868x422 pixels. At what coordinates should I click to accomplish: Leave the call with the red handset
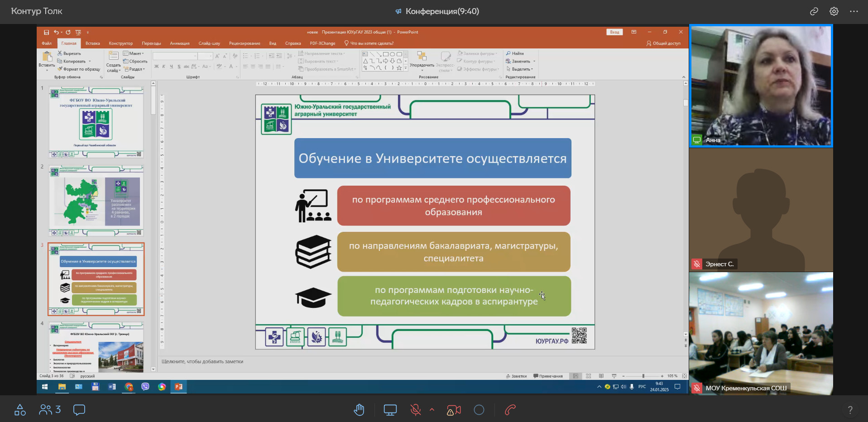(x=510, y=410)
